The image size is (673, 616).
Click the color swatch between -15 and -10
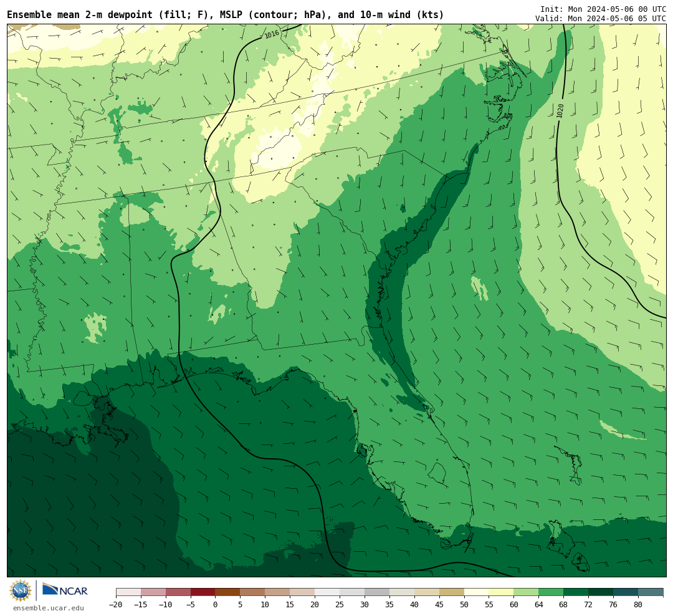(x=153, y=592)
